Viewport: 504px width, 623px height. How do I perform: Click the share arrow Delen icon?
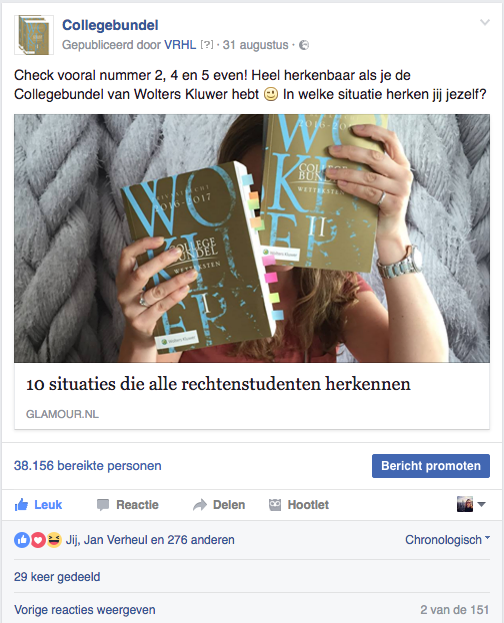point(200,505)
